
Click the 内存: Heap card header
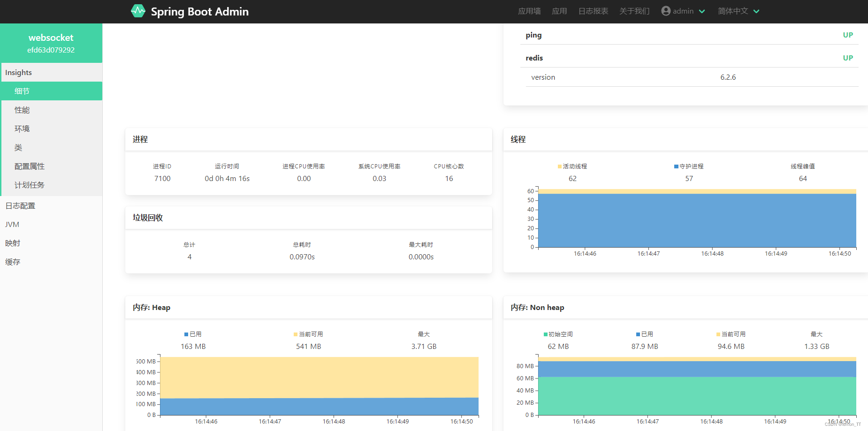pos(309,307)
